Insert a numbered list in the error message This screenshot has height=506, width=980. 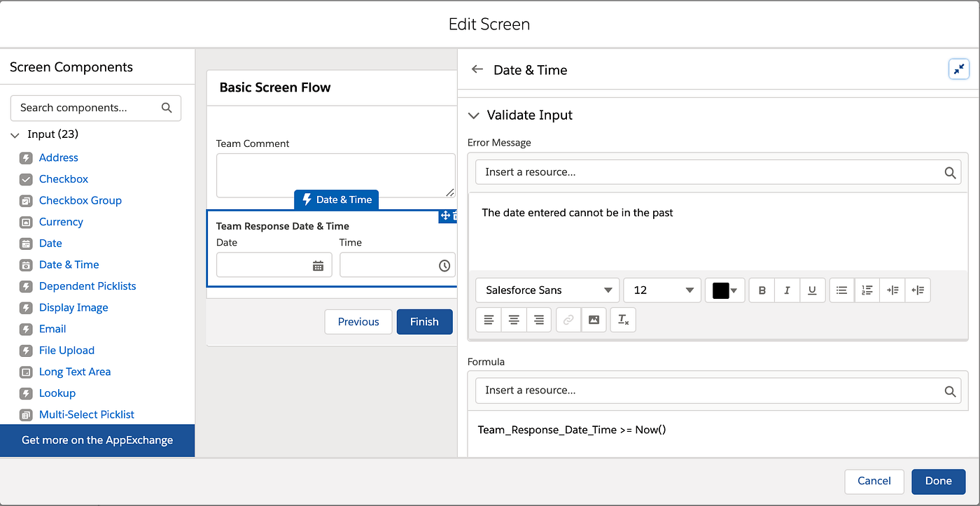867,290
